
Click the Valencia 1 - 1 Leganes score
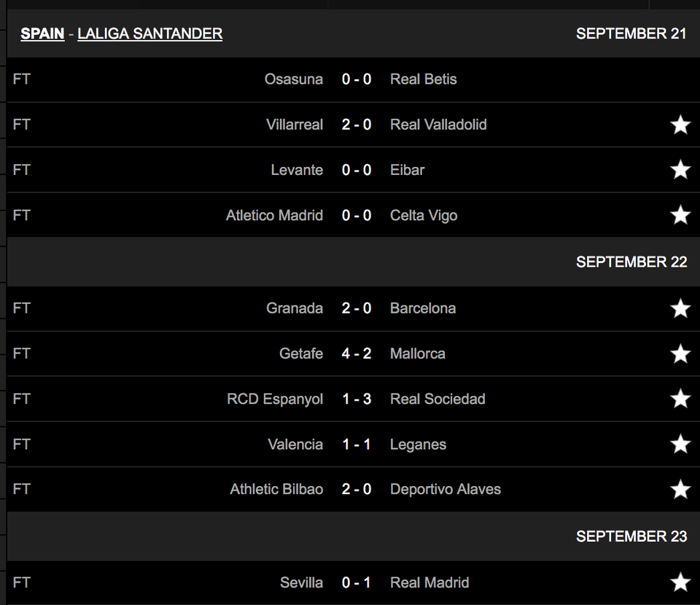[357, 445]
